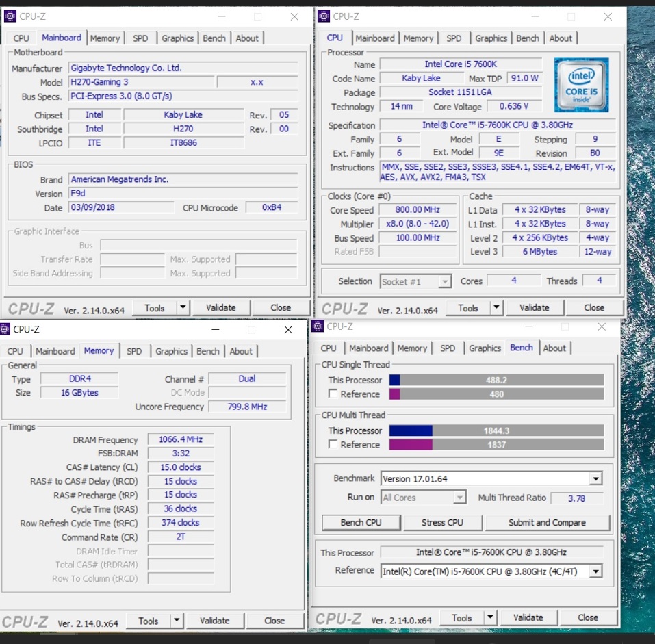The height and width of the screenshot is (644, 655).
Task: Click CPU-Z app icon in CPU window title bar
Action: click(x=324, y=16)
